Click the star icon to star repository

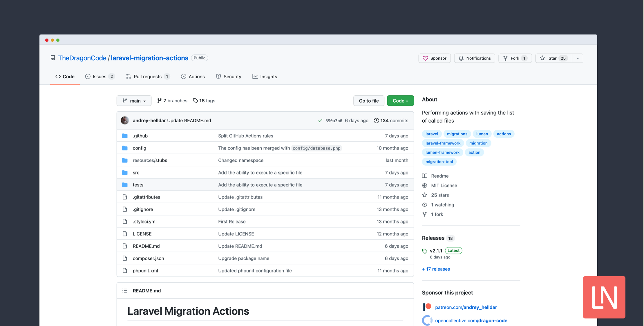pyautogui.click(x=542, y=57)
